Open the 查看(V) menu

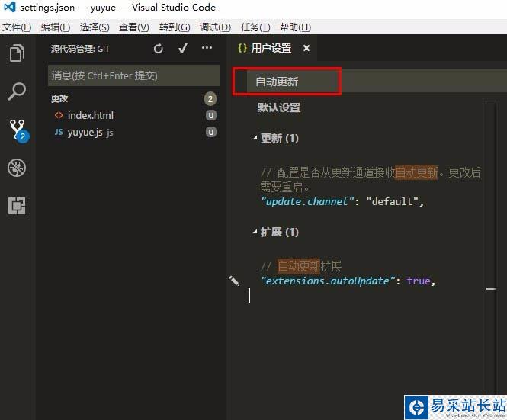[134, 27]
